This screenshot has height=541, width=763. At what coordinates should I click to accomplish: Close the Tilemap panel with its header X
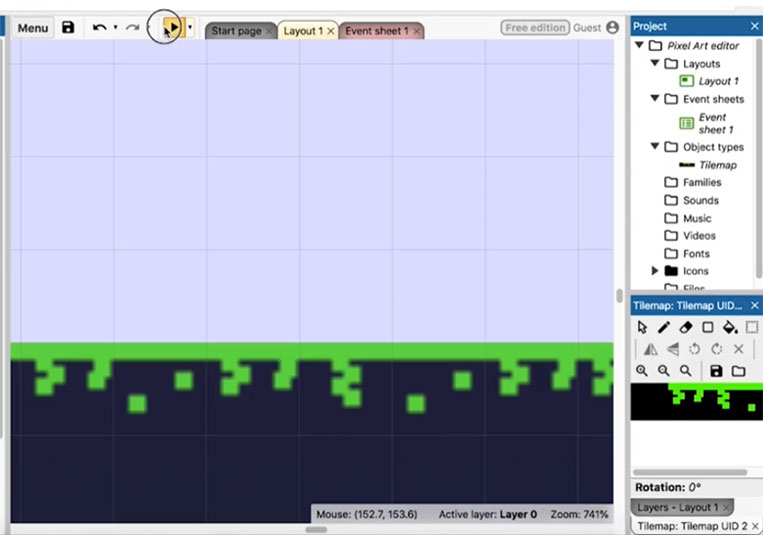click(x=754, y=306)
